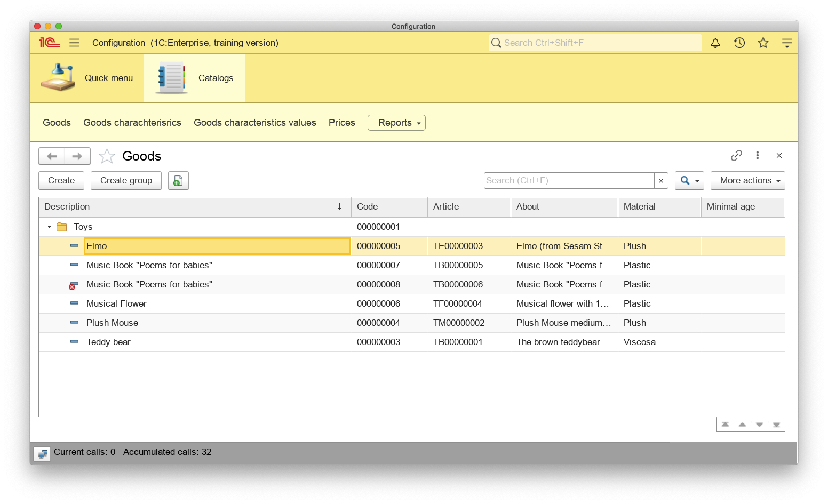The height and width of the screenshot is (504, 828).
Task: Click the Create button
Action: tap(61, 181)
